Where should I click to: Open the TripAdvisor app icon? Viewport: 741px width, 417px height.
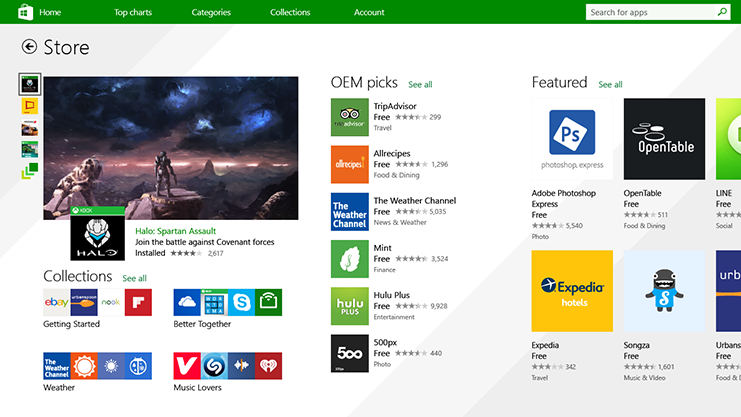(x=349, y=117)
